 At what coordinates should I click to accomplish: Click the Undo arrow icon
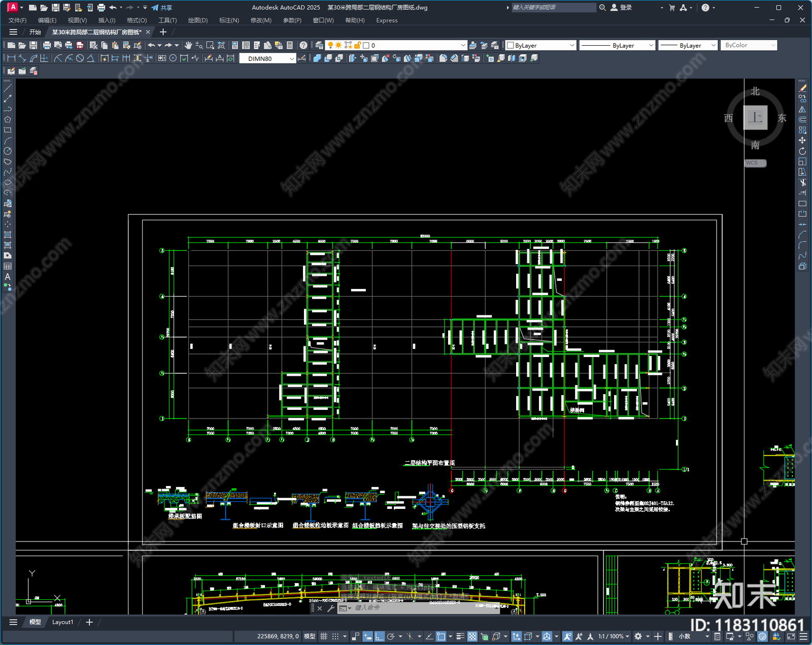[151, 45]
